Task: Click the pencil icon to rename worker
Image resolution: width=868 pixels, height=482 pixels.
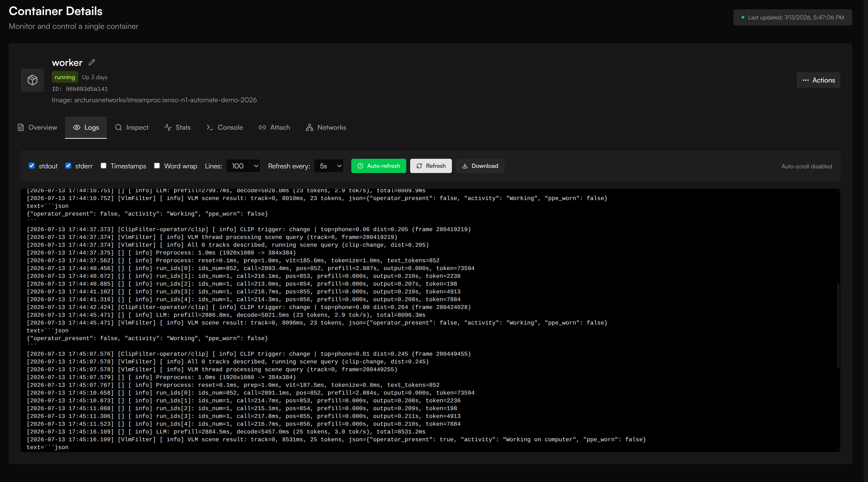Action: pos(92,62)
